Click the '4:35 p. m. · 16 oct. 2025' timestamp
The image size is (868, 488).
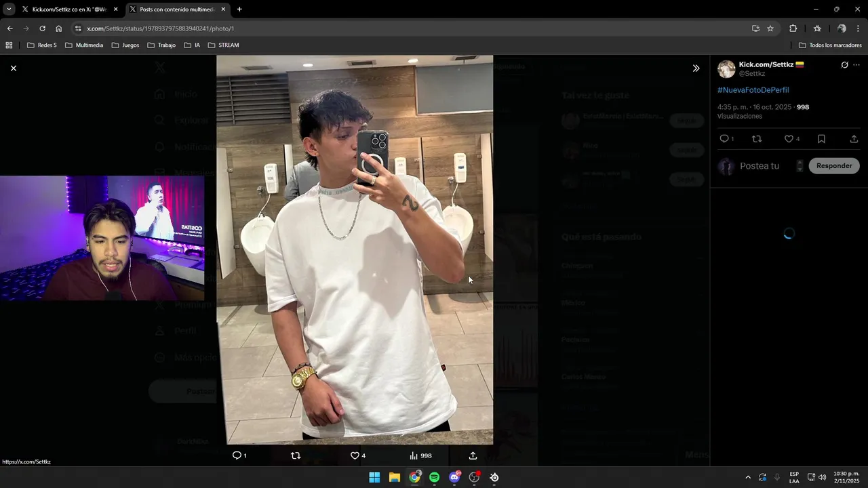[x=754, y=107]
